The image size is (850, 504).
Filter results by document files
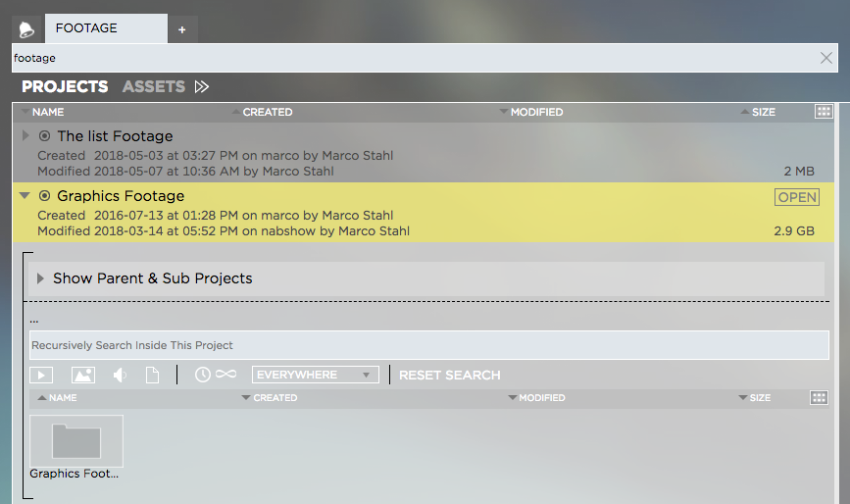click(x=152, y=375)
